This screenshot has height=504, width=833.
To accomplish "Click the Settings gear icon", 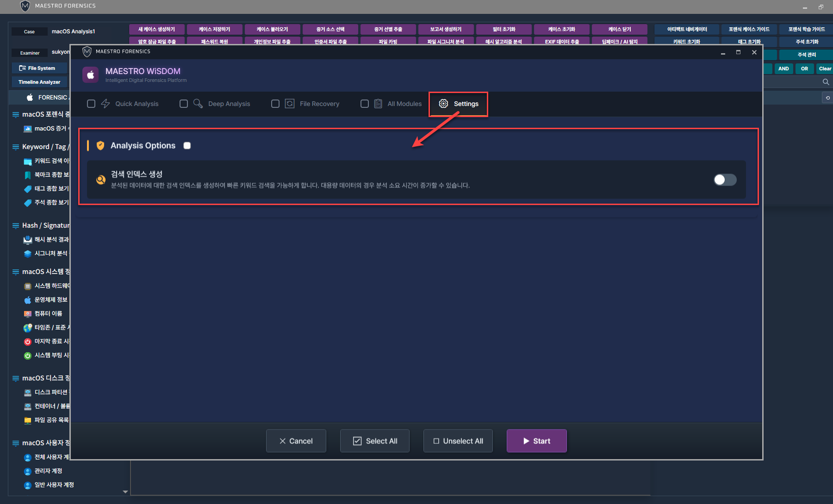I will pos(443,104).
